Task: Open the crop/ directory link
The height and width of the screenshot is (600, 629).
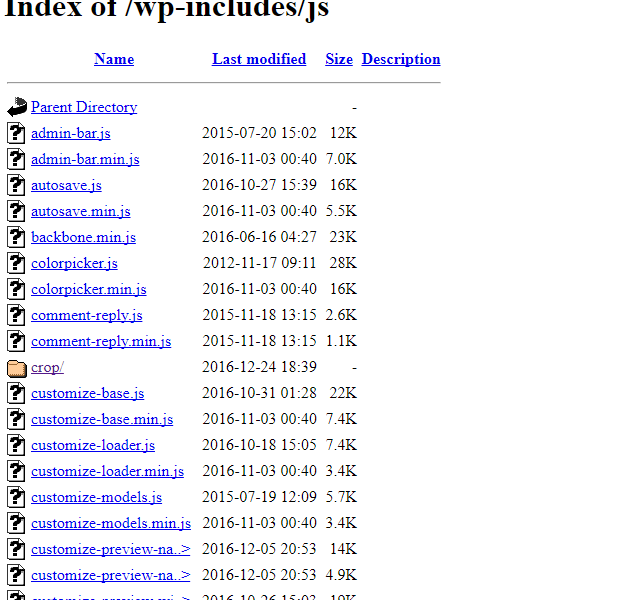Action: (x=47, y=367)
